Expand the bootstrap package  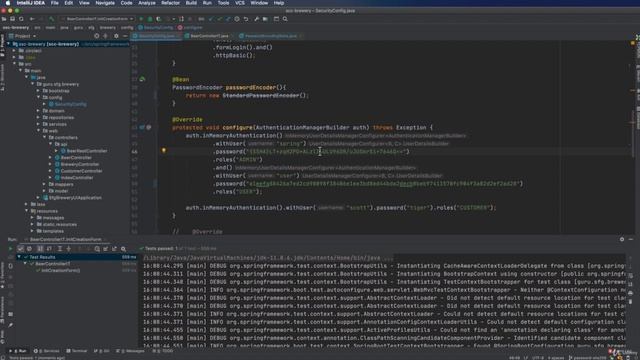(38, 91)
